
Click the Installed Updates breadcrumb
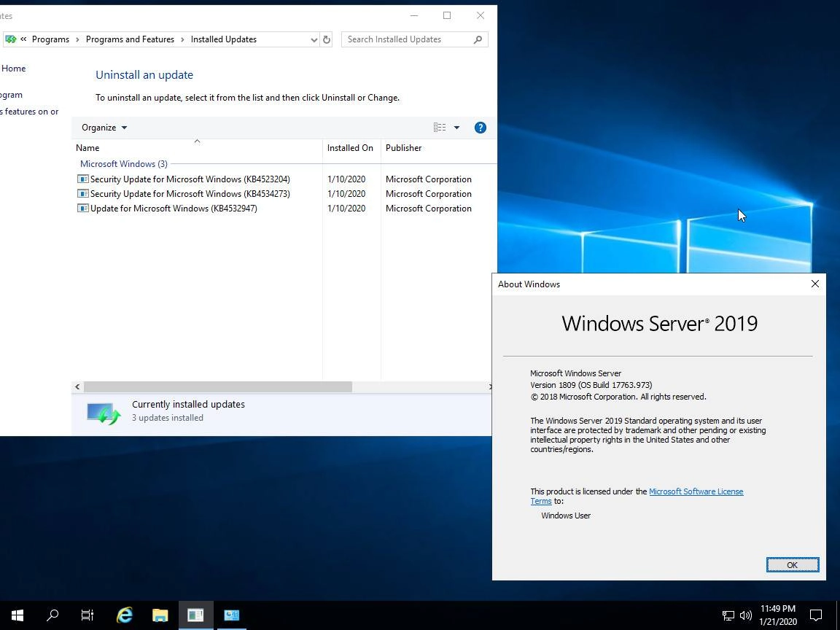pos(223,39)
